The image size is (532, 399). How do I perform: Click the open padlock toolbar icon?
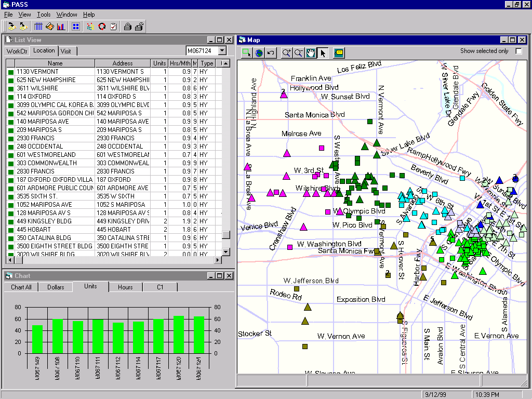[x=139, y=26]
